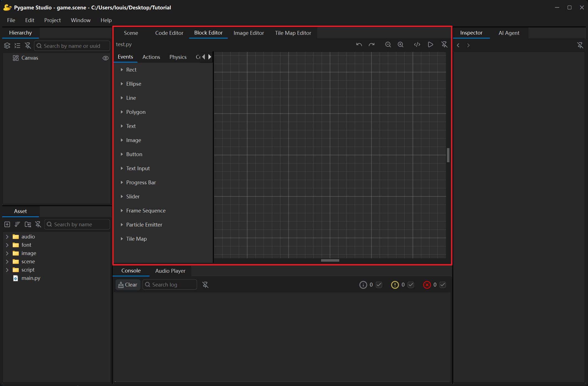Click the Pygame Studio snake logo
Screen dimensions: 588x386
point(7,7)
